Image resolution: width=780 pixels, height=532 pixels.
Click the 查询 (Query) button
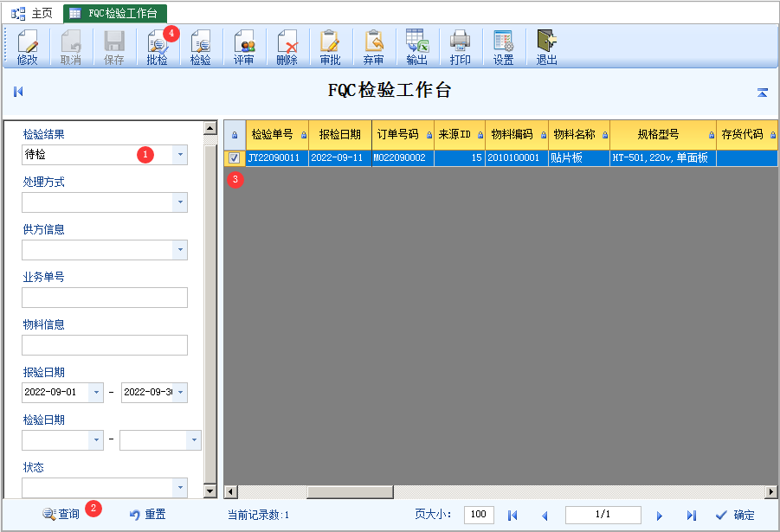click(x=61, y=514)
